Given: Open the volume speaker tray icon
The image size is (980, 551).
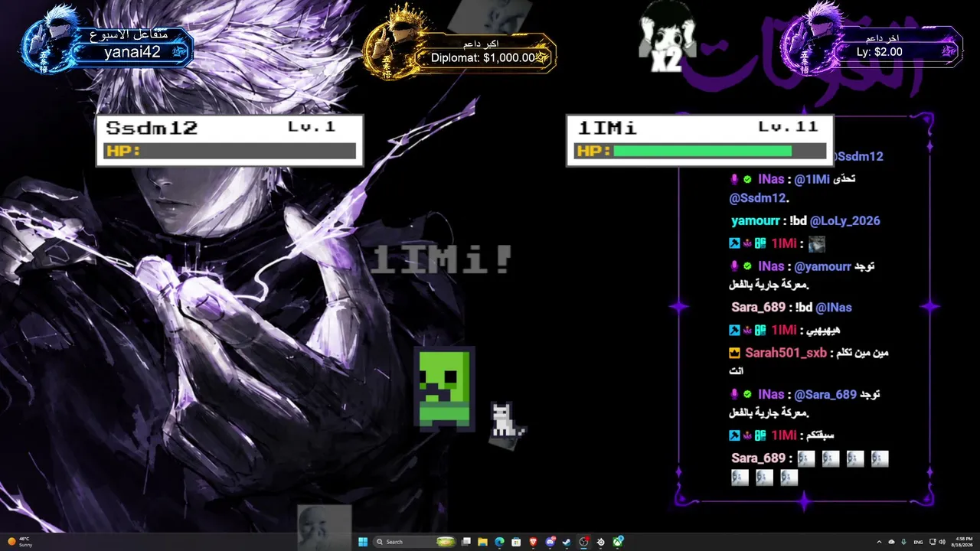Looking at the screenshot, I should [x=942, y=542].
